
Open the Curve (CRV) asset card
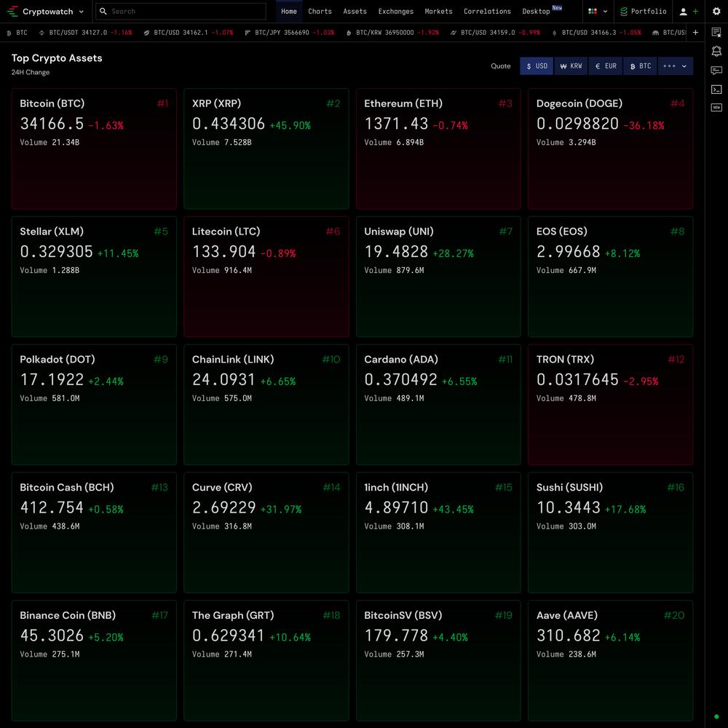point(266,533)
